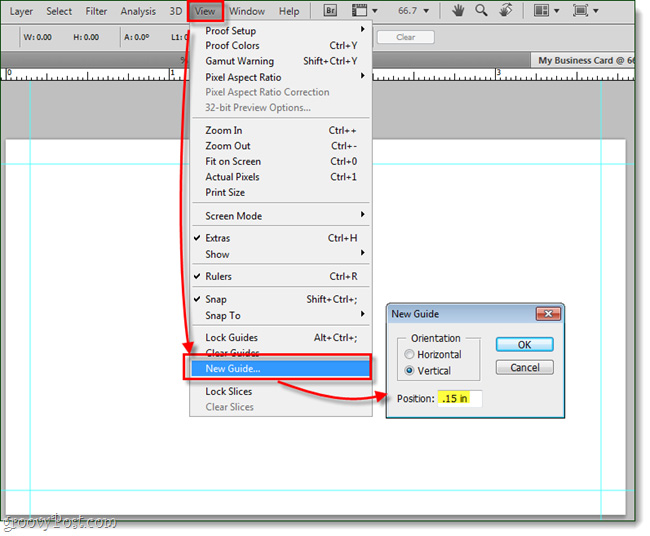Viewport: 650px width, 536px height.
Task: Select the Rotate View tool icon
Action: coord(505,10)
